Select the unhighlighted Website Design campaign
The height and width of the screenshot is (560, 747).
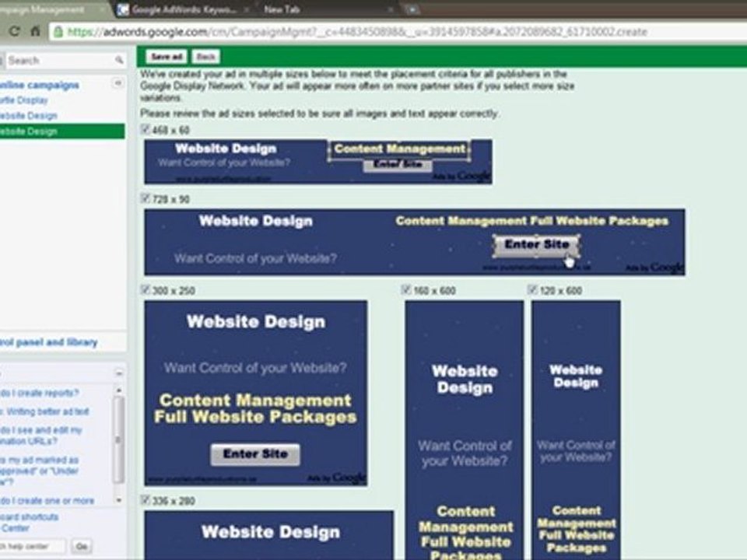tap(29, 116)
